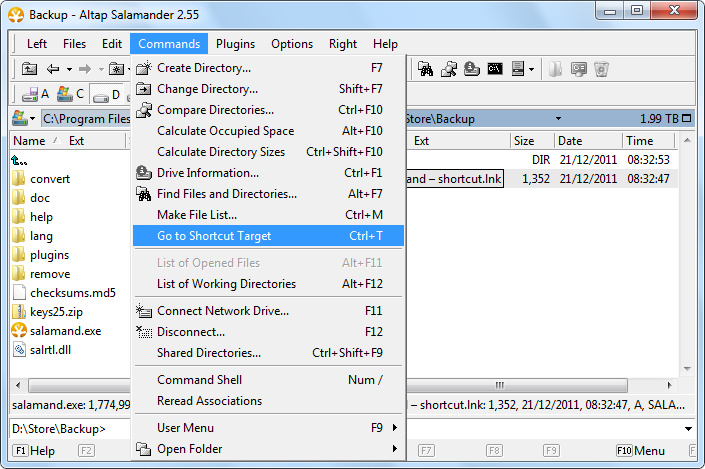Click the Altap Salamander title bar logo

tap(16, 15)
